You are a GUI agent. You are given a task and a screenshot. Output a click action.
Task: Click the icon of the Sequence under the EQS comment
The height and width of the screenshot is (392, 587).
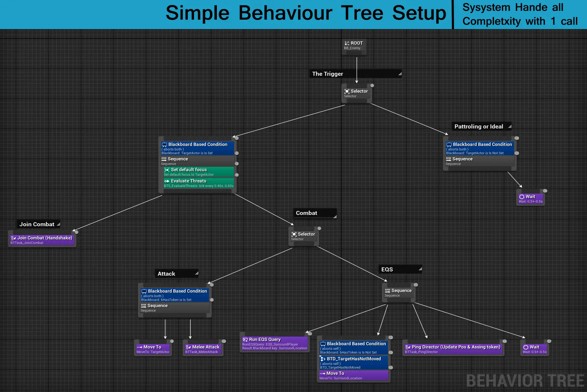(x=388, y=291)
